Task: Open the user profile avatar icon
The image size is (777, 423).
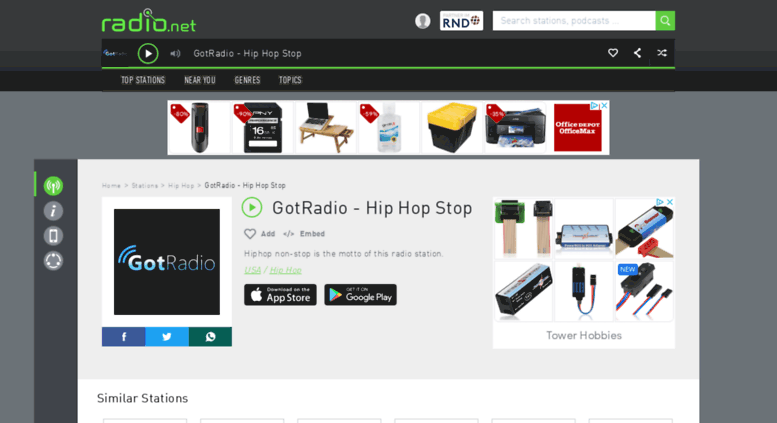Action: [x=423, y=21]
